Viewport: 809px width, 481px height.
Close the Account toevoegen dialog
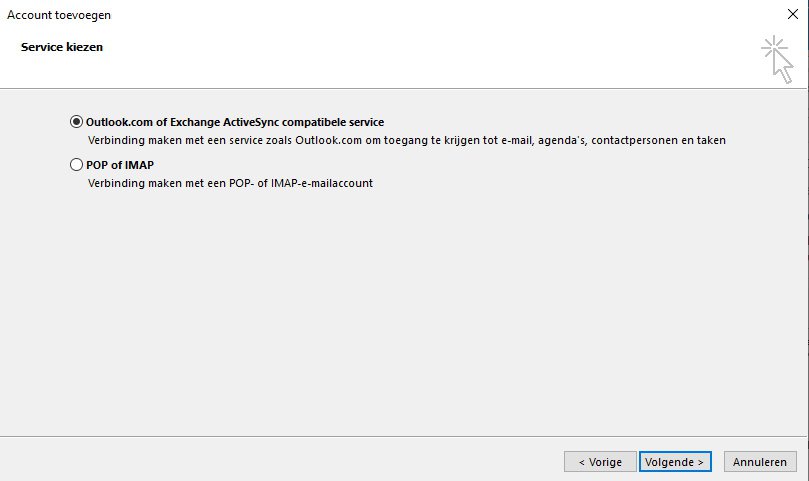click(x=792, y=15)
